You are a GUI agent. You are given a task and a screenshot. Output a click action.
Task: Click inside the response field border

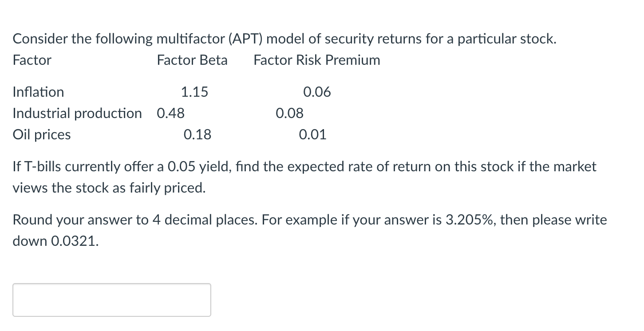coord(111,300)
